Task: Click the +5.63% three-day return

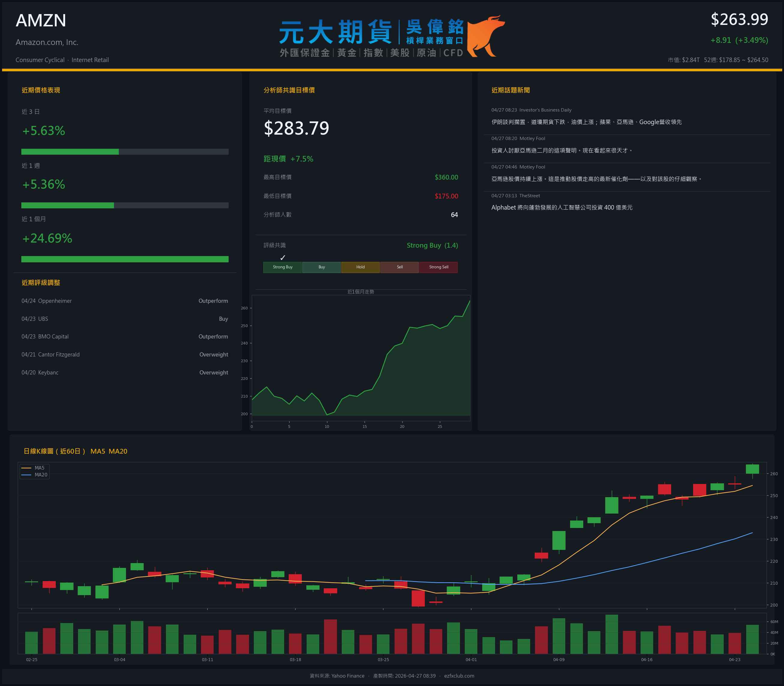Action: coord(44,131)
